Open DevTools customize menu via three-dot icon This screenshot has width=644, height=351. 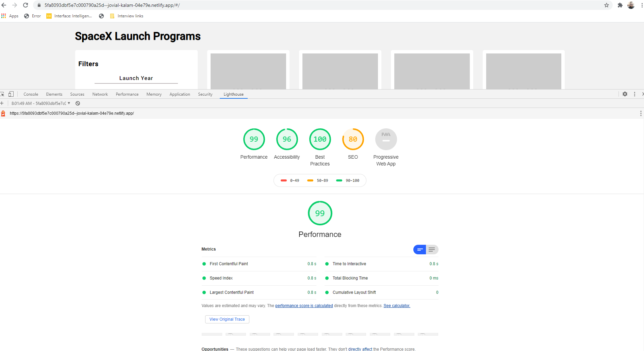(634, 94)
